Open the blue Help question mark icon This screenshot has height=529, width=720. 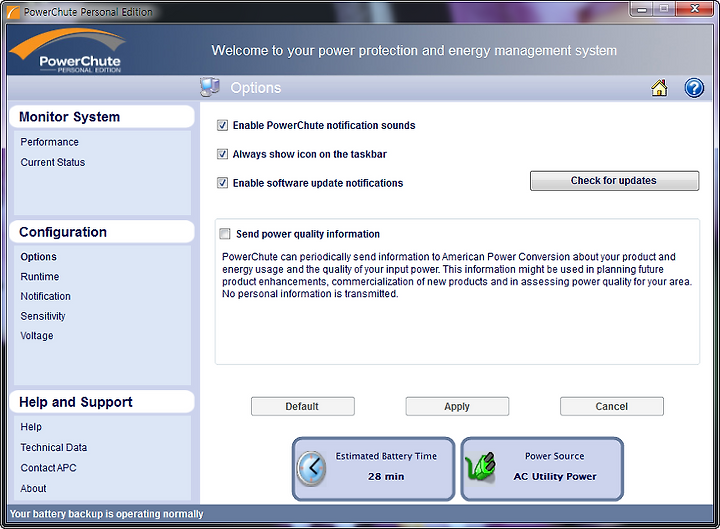694,88
